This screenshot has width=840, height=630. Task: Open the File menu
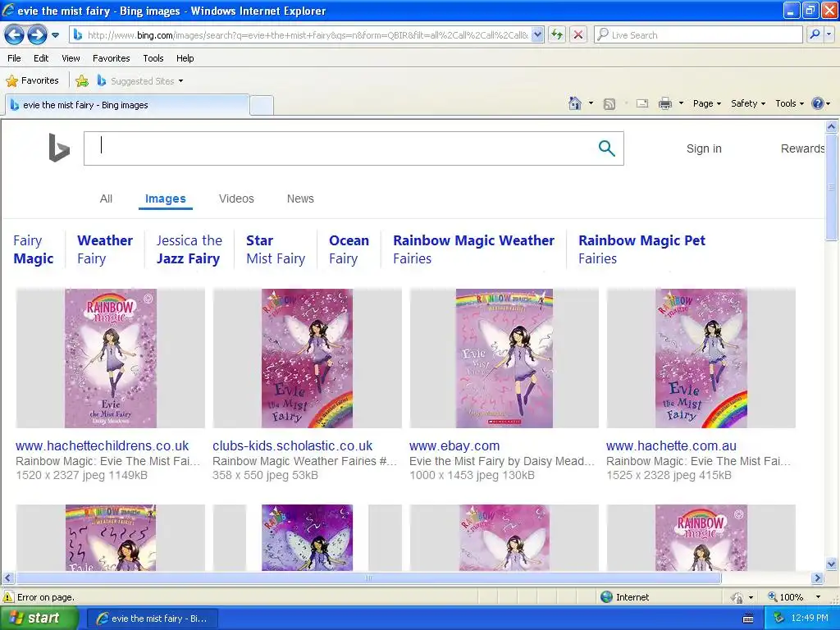click(x=15, y=58)
